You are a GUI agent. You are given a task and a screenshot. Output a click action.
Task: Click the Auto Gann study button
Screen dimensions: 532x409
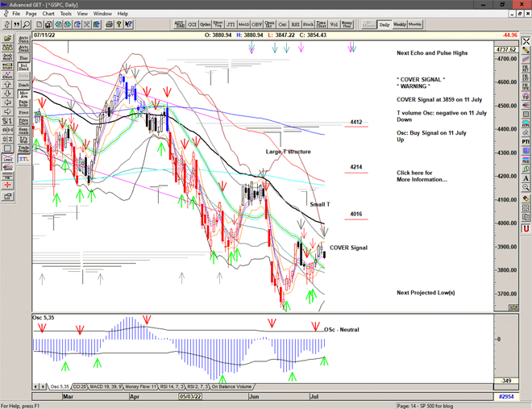(x=23, y=38)
